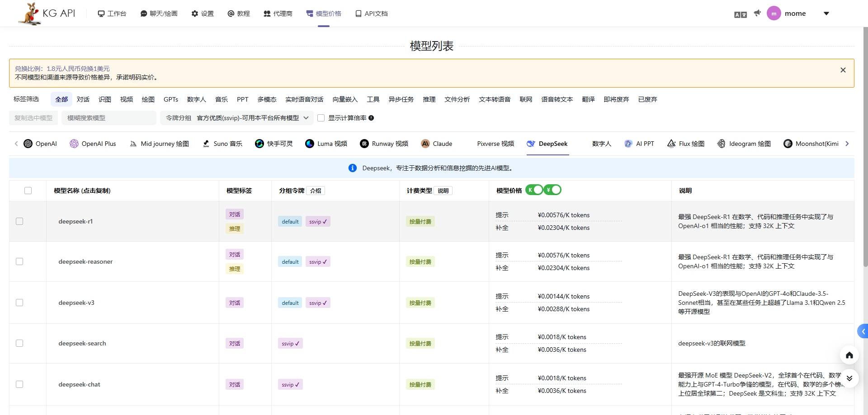Click the ssvip tag for deepseek-search
The height and width of the screenshot is (415, 868).
click(x=290, y=343)
